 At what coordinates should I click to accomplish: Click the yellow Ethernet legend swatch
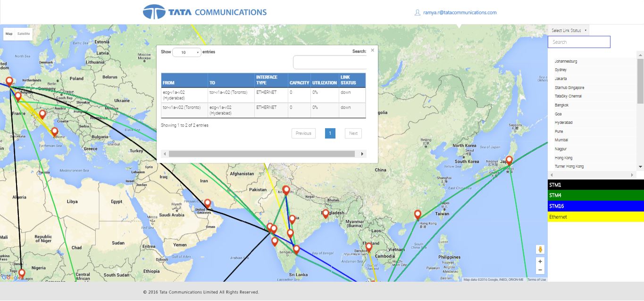point(595,217)
